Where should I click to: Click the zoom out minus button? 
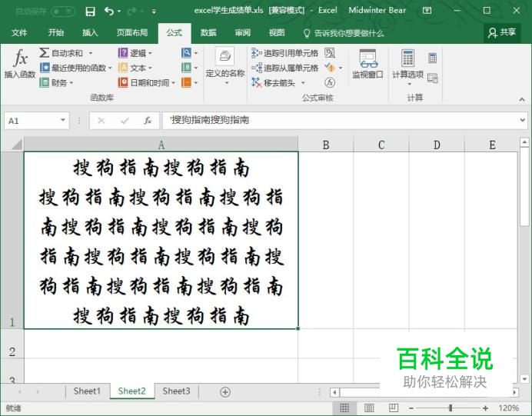pyautogui.click(x=411, y=408)
